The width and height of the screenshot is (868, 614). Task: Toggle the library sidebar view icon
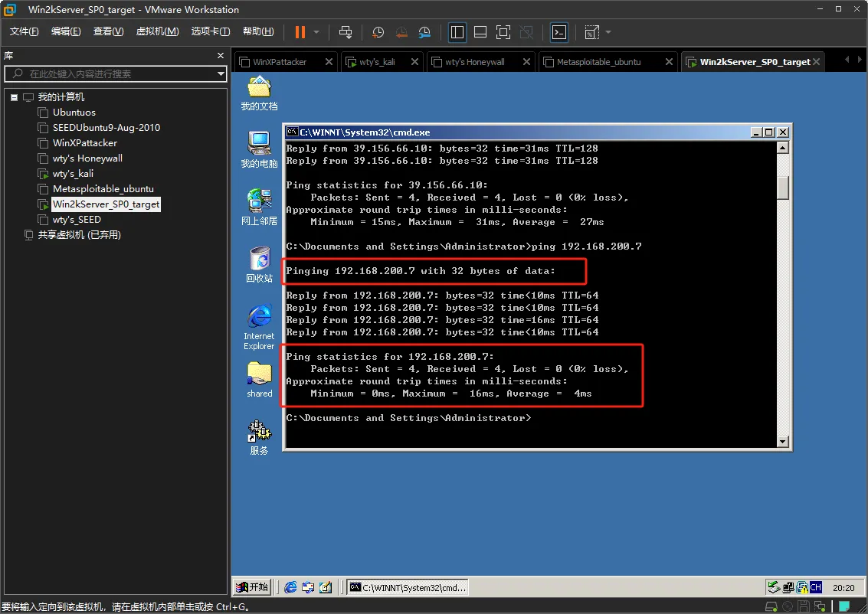[457, 32]
